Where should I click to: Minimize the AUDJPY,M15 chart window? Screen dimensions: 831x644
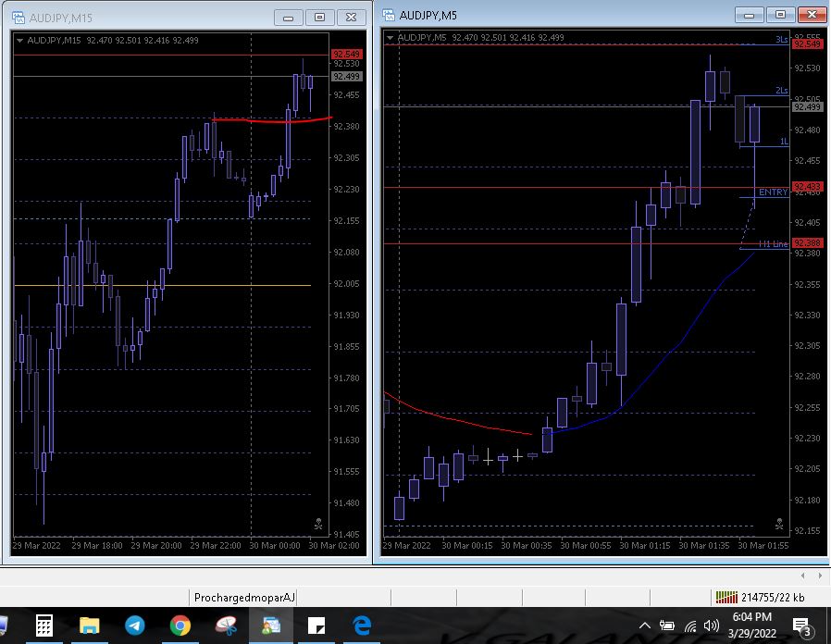(289, 18)
